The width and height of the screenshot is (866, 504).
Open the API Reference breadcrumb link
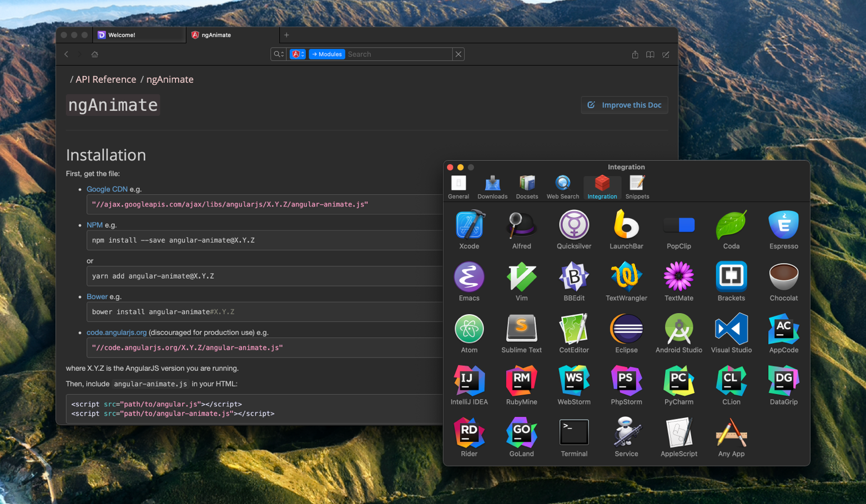coord(106,79)
